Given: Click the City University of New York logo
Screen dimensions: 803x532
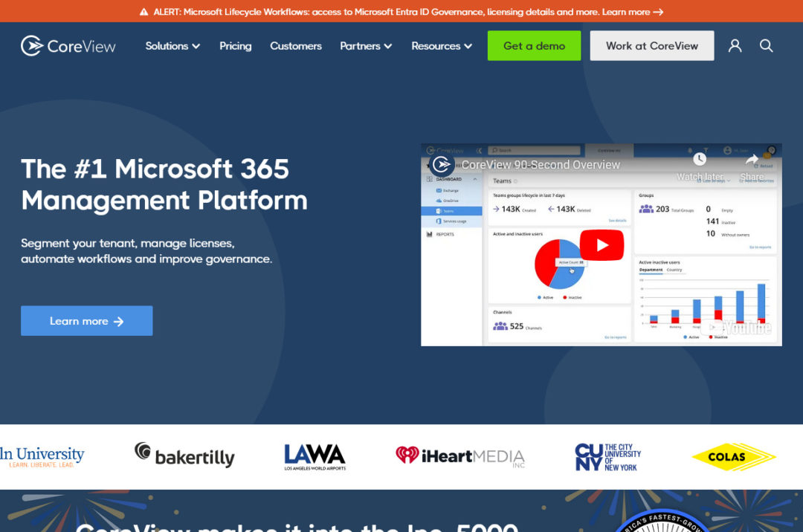Looking at the screenshot, I should point(608,457).
